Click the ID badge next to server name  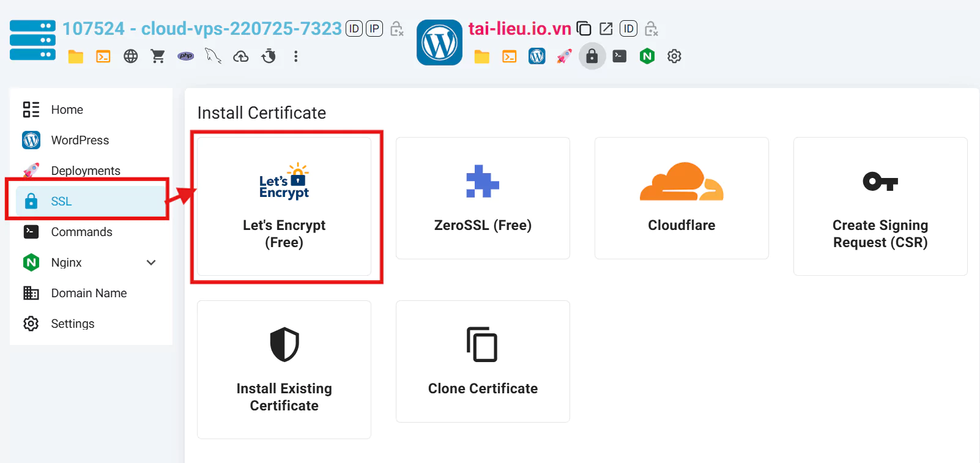[354, 29]
